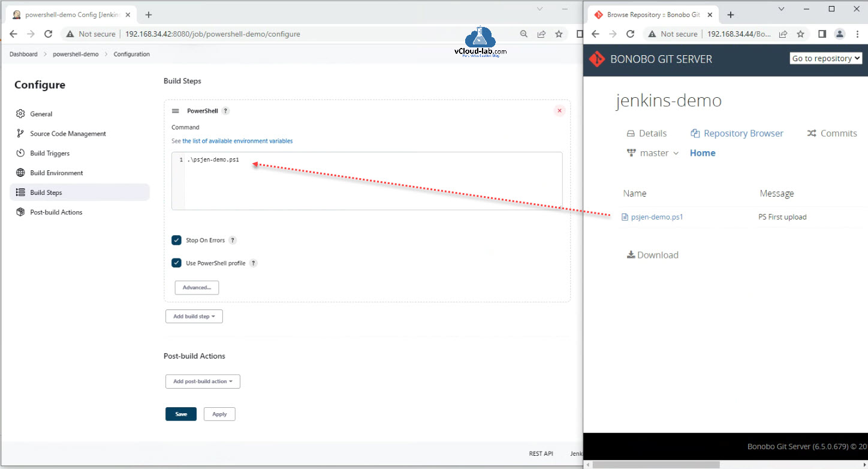
Task: Go to Dashboard breadcrumb
Action: pos(23,54)
